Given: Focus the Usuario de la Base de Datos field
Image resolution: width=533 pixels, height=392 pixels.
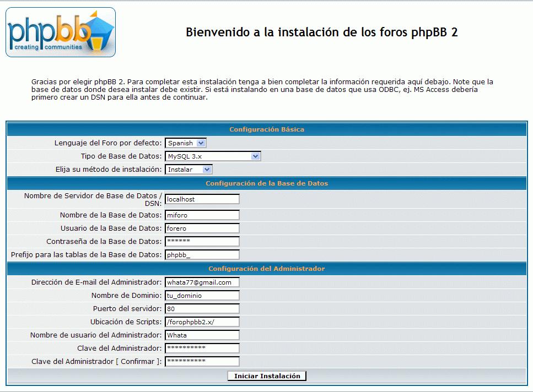Looking at the screenshot, I should 202,228.
